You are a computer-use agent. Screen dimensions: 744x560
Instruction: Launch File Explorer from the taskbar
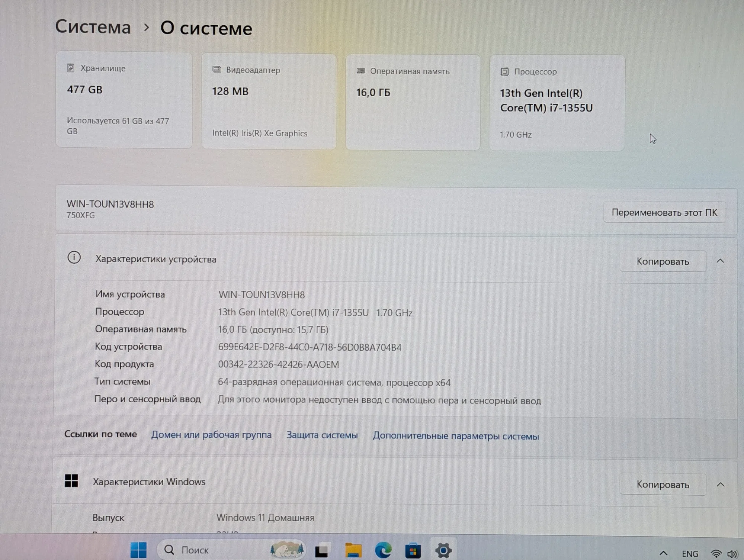[x=353, y=550]
